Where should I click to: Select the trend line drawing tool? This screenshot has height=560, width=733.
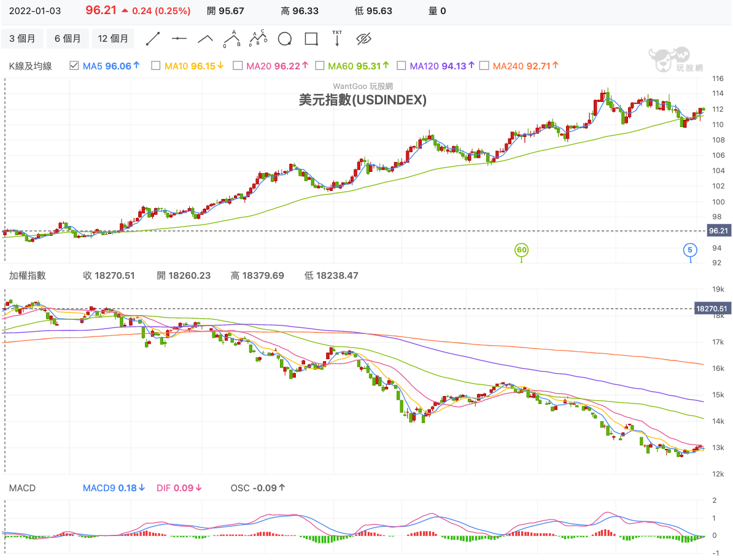pos(153,39)
